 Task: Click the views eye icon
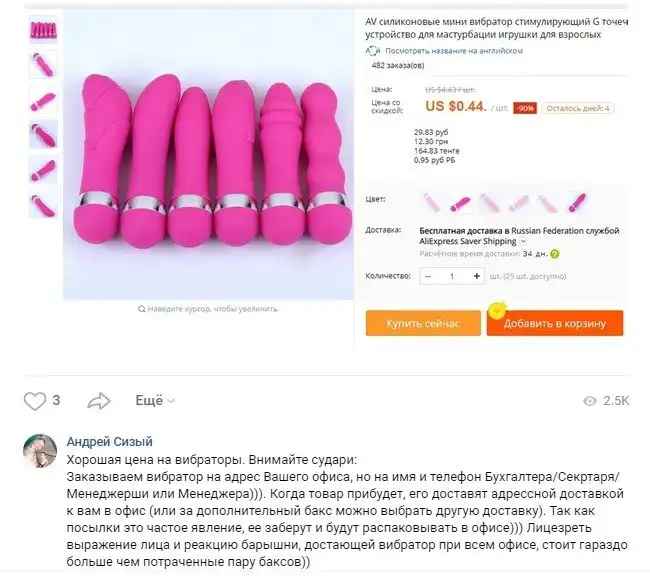coord(590,401)
